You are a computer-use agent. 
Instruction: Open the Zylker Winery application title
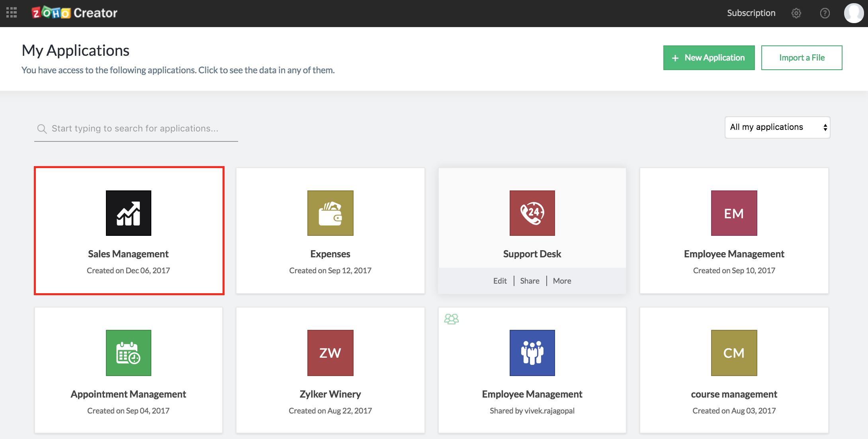[330, 394]
